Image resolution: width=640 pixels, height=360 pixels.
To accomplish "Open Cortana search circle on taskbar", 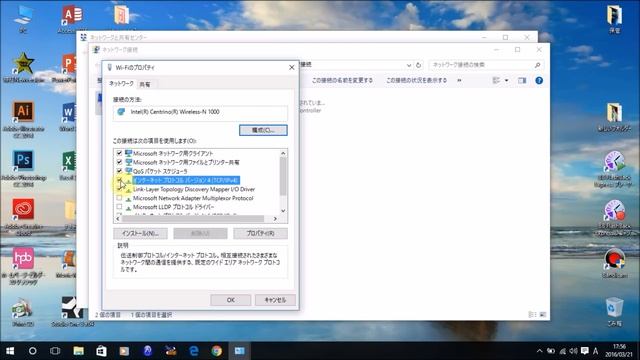I will (33, 351).
